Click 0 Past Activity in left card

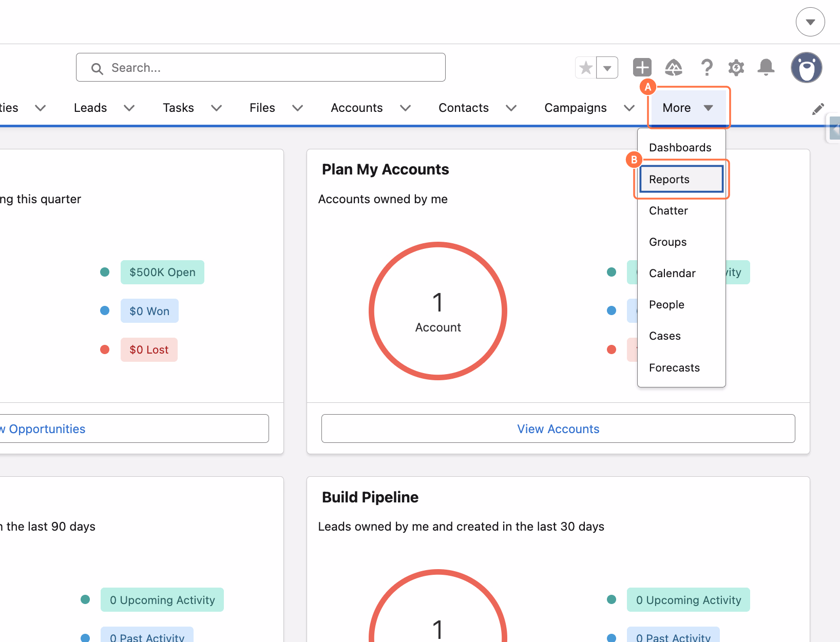click(147, 635)
